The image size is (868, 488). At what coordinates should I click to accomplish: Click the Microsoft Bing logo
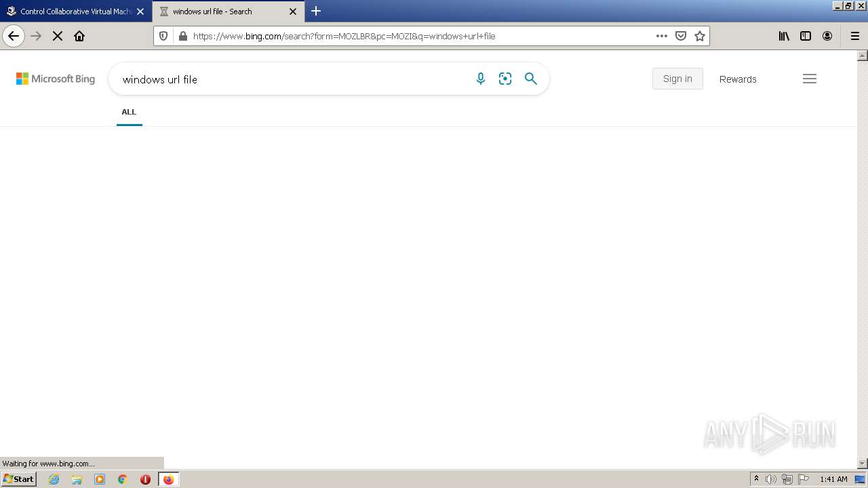pyautogui.click(x=56, y=79)
